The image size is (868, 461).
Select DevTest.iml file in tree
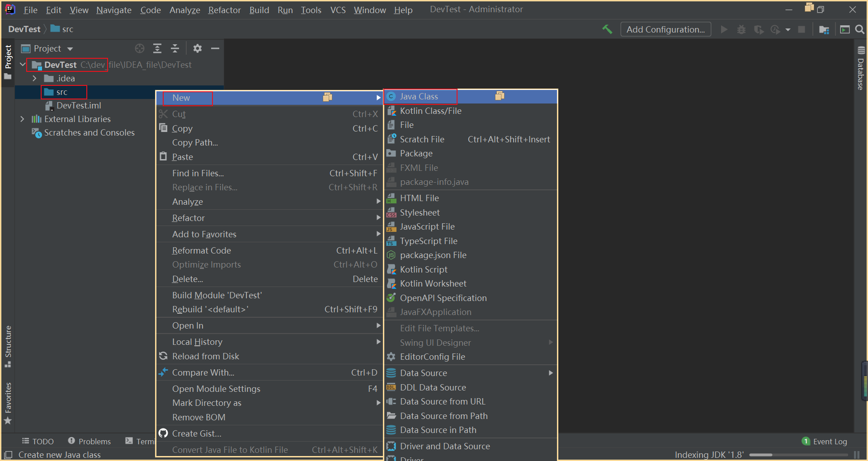pyautogui.click(x=73, y=105)
